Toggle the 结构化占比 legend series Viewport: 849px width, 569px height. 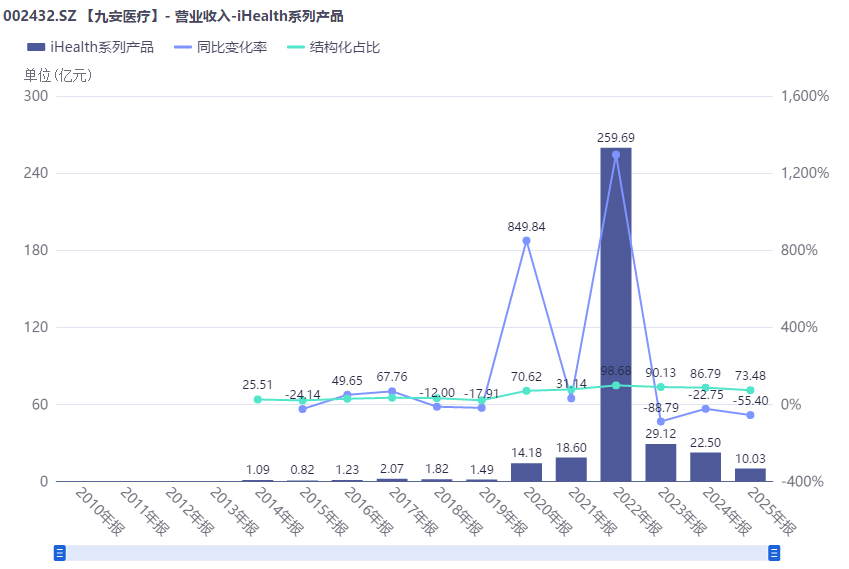(x=333, y=47)
